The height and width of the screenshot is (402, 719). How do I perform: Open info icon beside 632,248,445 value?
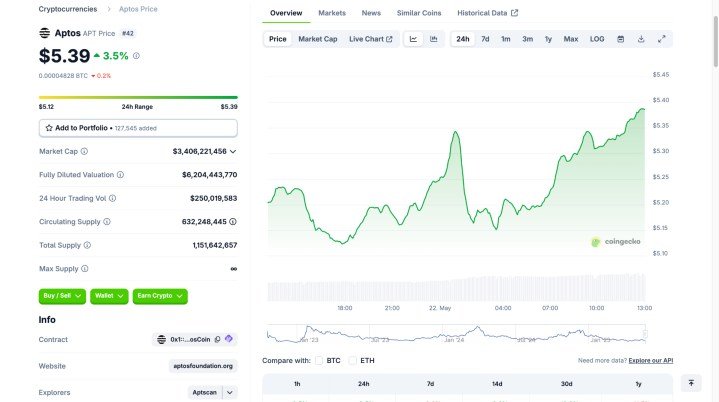(x=233, y=221)
